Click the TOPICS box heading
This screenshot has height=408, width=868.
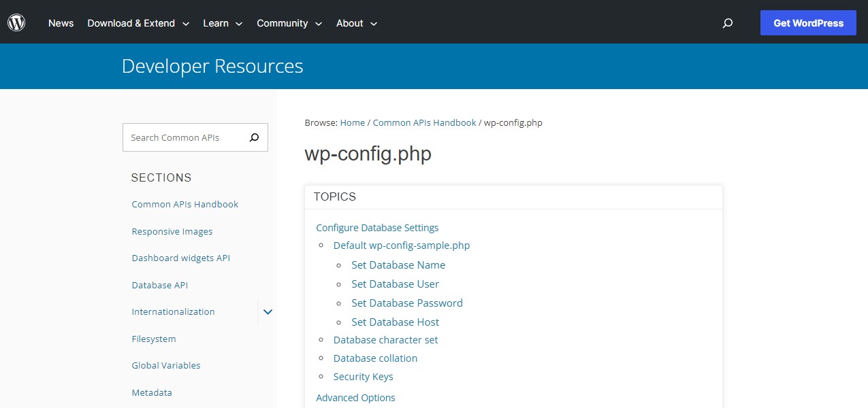point(335,197)
